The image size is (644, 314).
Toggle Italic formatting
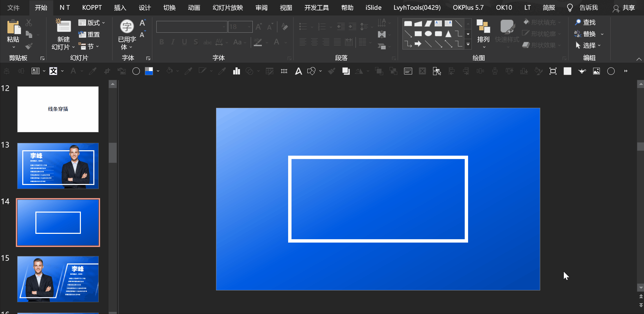pyautogui.click(x=173, y=42)
